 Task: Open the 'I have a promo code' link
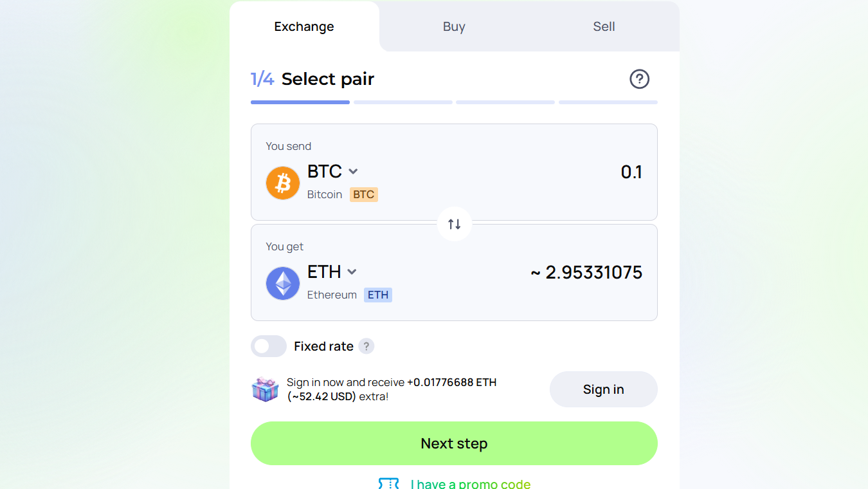coord(471,483)
